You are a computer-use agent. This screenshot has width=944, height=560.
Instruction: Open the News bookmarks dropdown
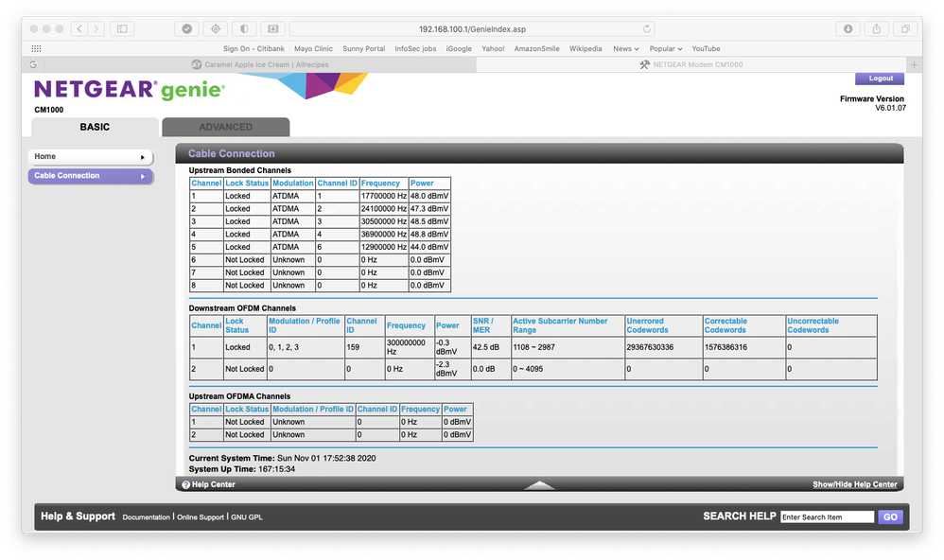click(625, 49)
